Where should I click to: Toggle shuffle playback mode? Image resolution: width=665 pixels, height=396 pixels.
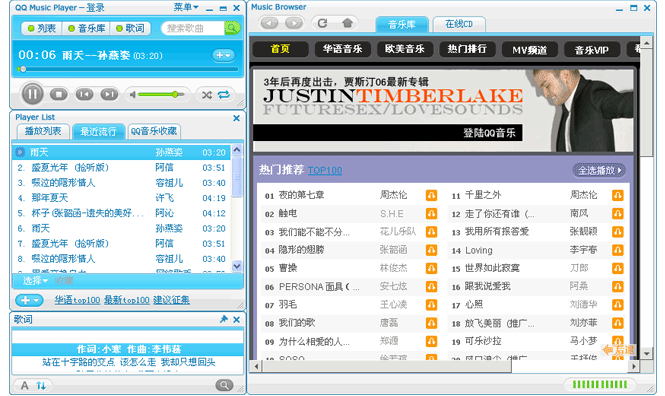coord(207,95)
